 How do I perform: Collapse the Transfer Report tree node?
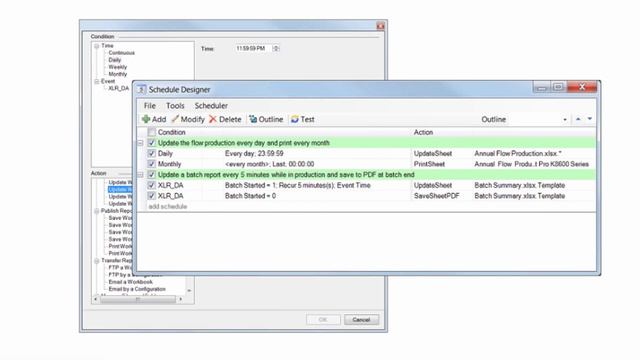(97, 261)
